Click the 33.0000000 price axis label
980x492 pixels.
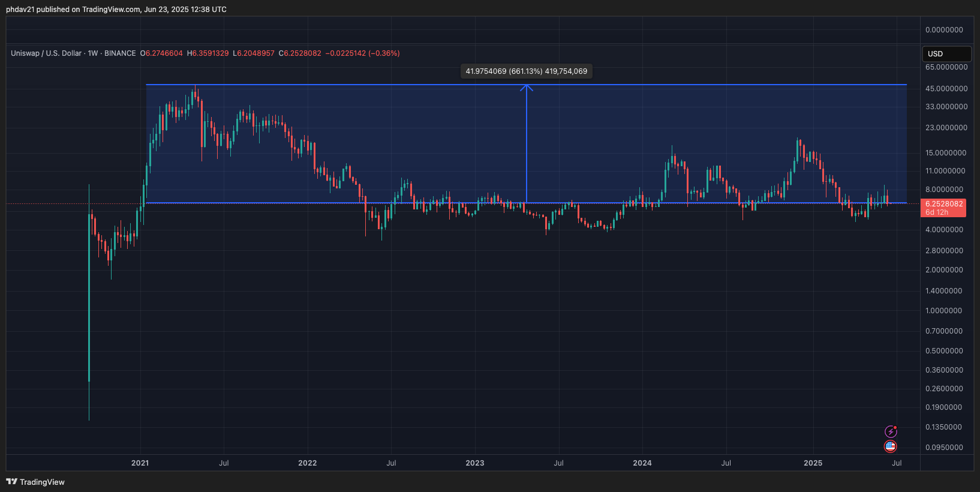click(946, 107)
